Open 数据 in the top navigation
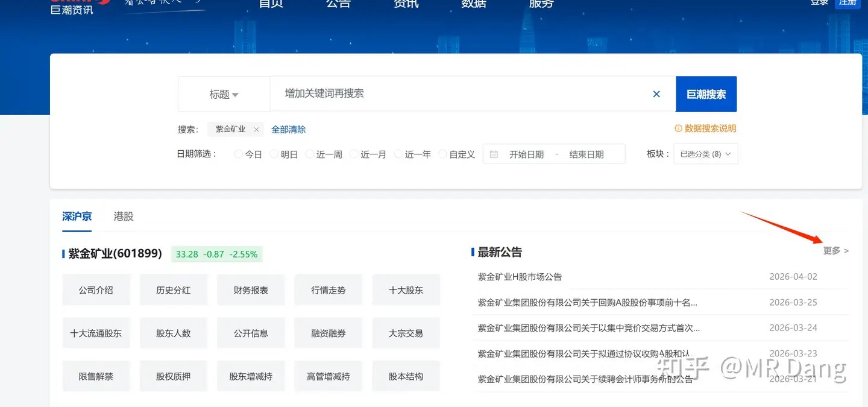Viewport: 868px width, 407px height. click(474, 4)
